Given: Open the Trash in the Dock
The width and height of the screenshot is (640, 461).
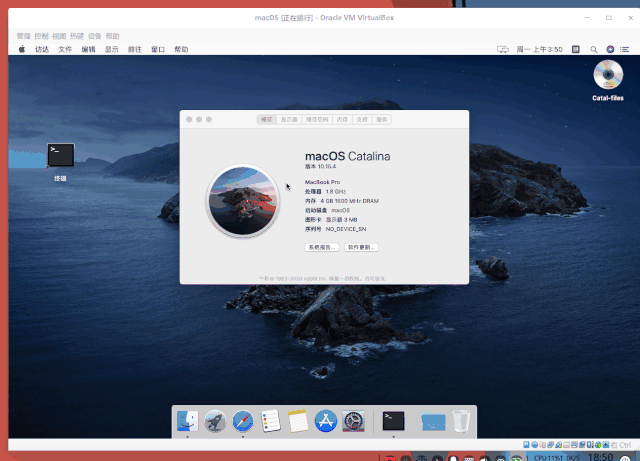Looking at the screenshot, I should (461, 421).
